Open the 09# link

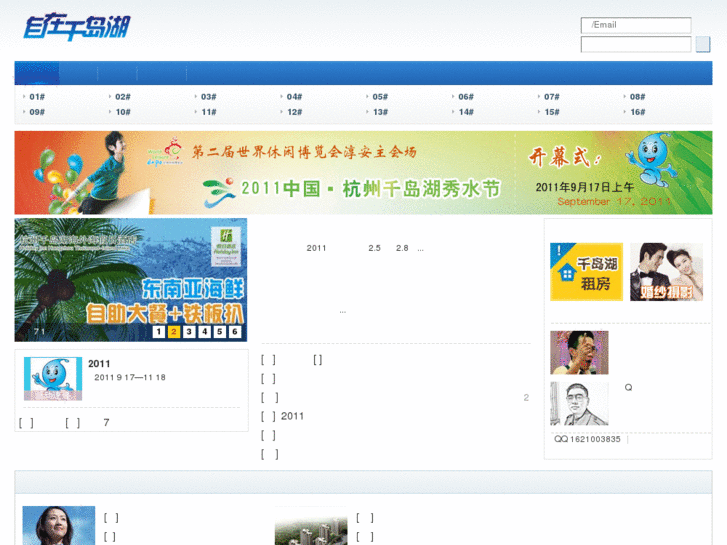pyautogui.click(x=37, y=112)
